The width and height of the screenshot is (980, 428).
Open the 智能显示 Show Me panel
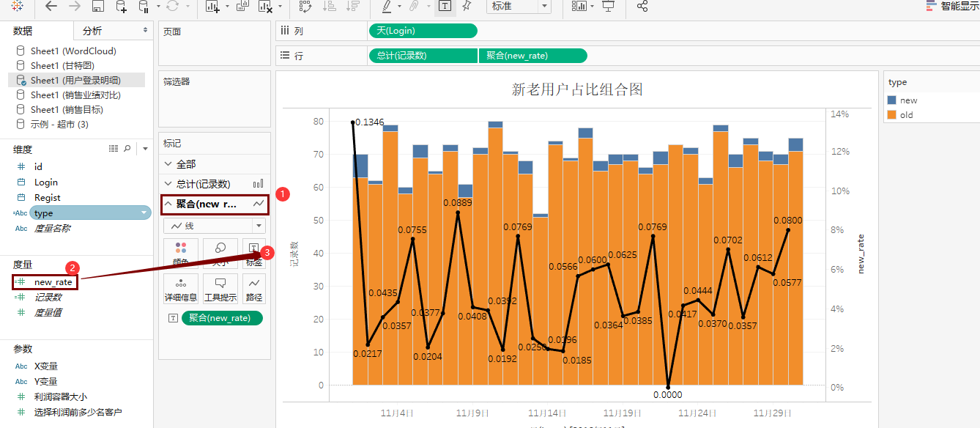953,5
